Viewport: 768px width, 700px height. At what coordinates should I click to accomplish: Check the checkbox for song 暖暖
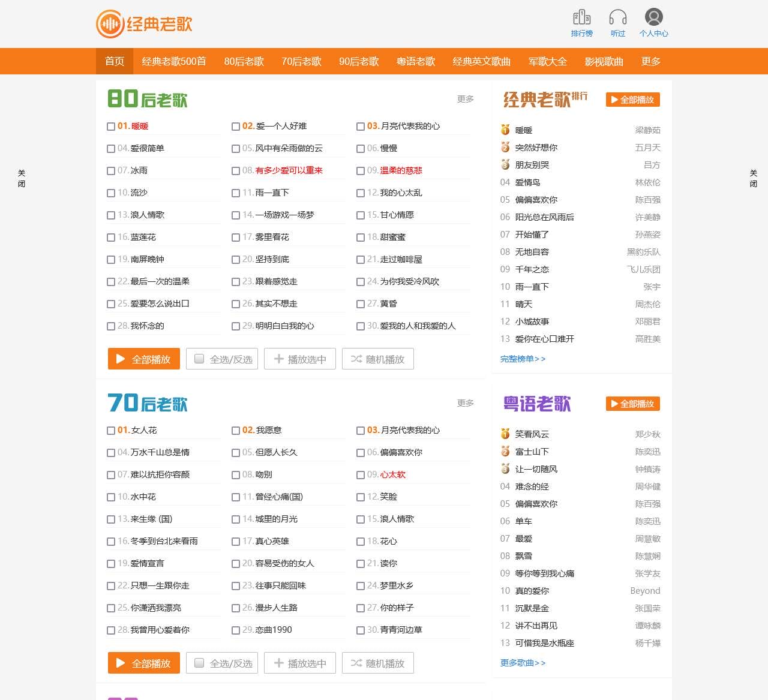(x=110, y=127)
